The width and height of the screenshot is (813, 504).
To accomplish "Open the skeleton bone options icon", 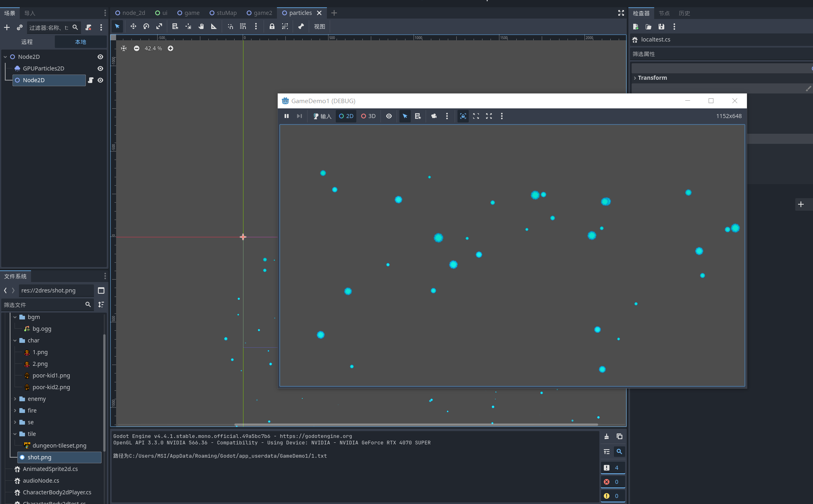I will (x=301, y=27).
